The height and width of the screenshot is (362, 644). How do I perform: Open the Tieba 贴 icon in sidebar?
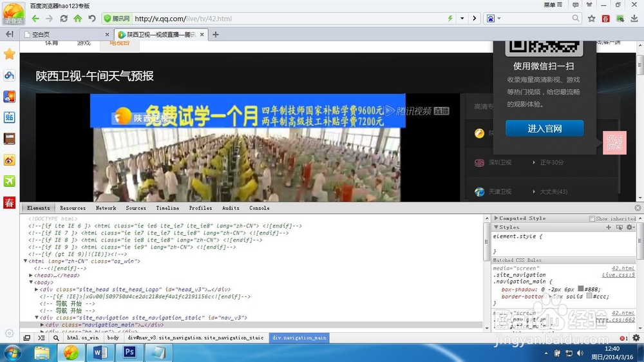pyautogui.click(x=9, y=117)
